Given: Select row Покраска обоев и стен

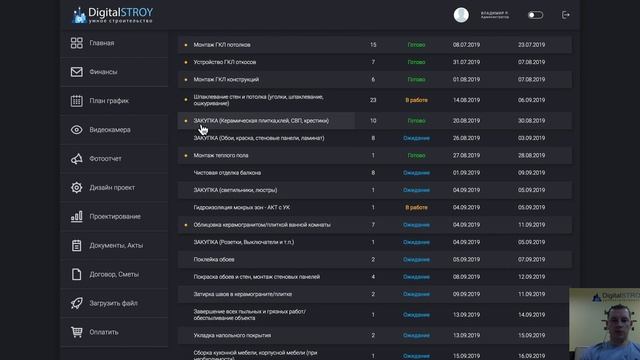Looking at the screenshot, I should pos(375,277).
